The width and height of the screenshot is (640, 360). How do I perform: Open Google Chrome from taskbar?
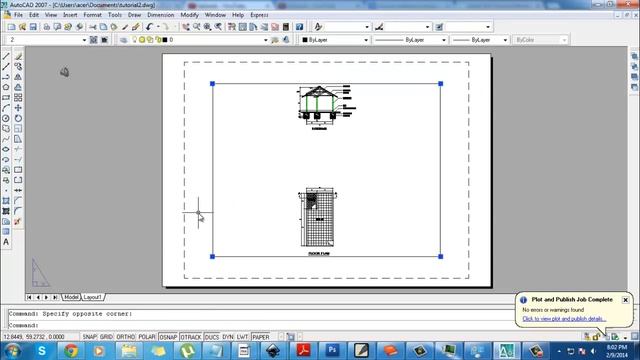click(x=71, y=351)
